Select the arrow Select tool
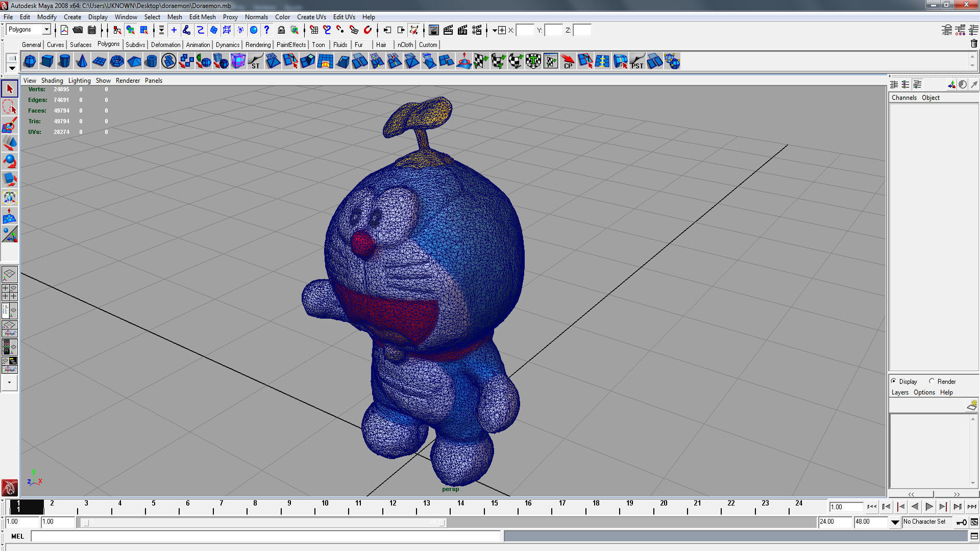The image size is (980, 551). pyautogui.click(x=9, y=89)
